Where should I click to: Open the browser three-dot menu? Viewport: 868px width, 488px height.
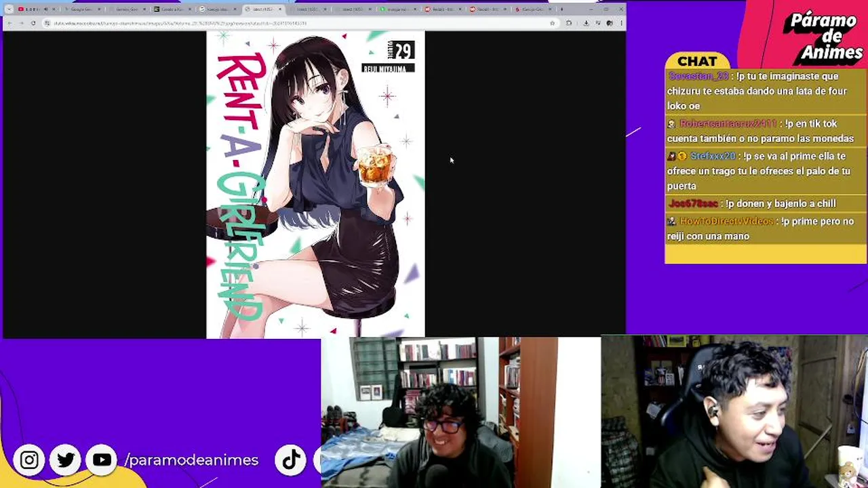(x=622, y=23)
